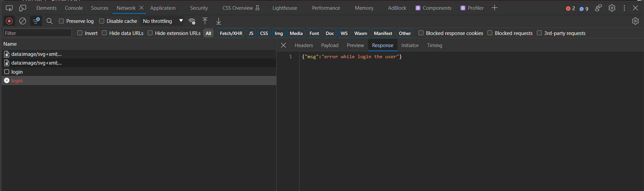Check Hide data URLs
644x191 pixels.
[x=104, y=33]
